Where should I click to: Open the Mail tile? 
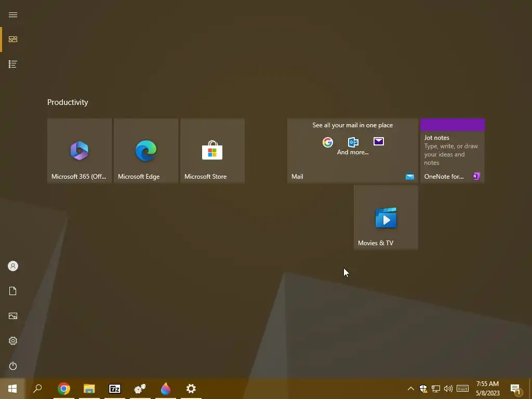(353, 151)
